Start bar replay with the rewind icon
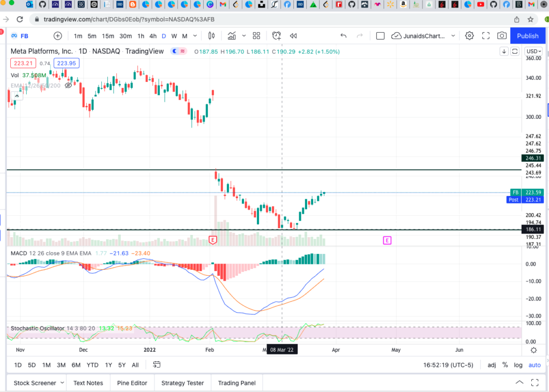This screenshot has height=392, width=549. coord(293,36)
